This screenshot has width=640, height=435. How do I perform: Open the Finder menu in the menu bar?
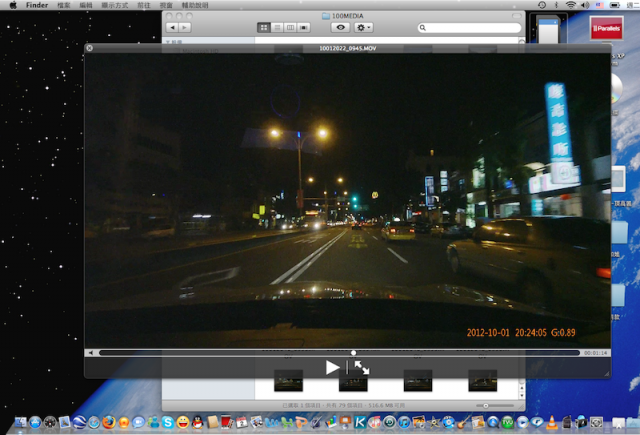(x=37, y=5)
